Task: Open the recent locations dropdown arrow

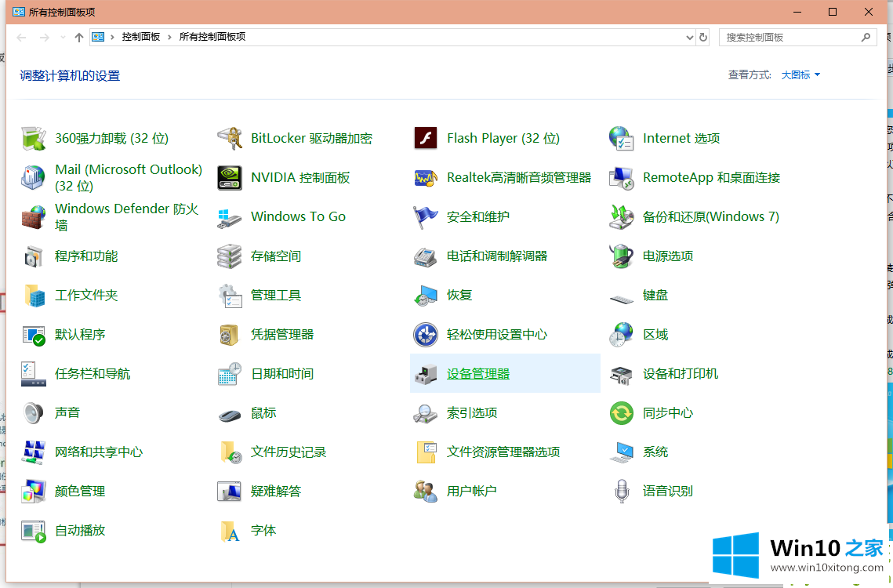Action: tap(63, 37)
